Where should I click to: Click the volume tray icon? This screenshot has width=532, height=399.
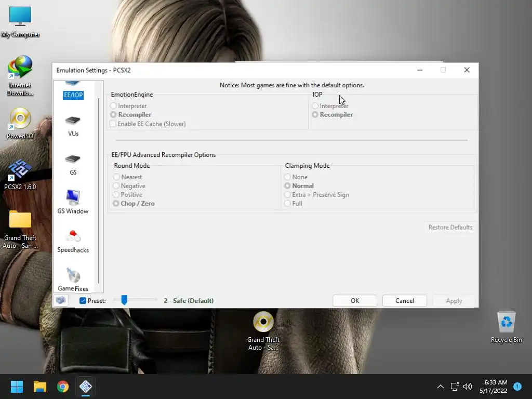[x=468, y=387]
